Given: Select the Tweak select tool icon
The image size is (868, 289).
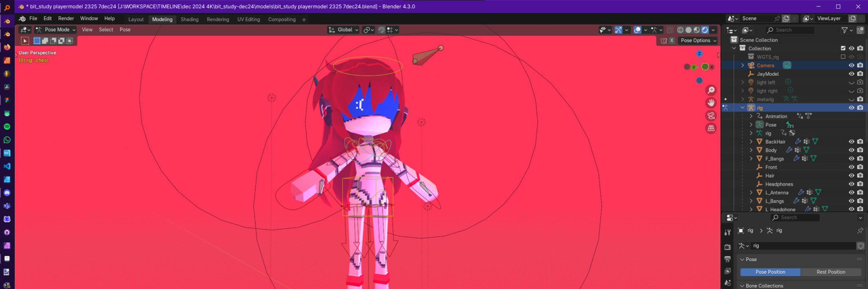Looking at the screenshot, I should (25, 41).
